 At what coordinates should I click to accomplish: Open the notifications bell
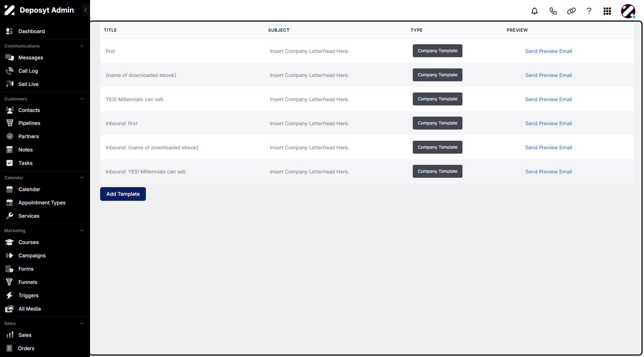click(x=535, y=11)
